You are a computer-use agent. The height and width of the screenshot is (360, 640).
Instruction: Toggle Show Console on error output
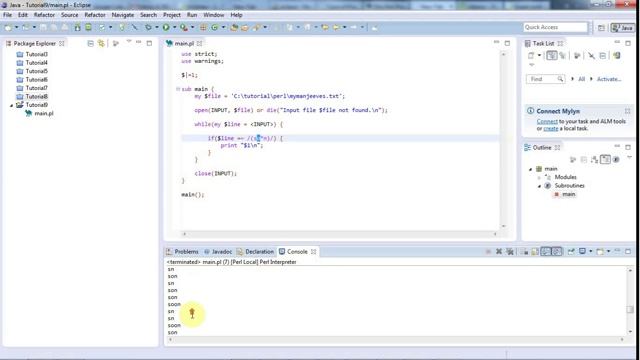(x=557, y=251)
